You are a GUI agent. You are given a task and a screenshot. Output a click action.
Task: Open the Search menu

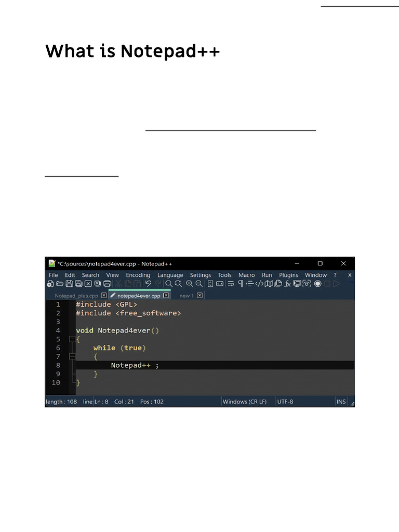tap(90, 275)
